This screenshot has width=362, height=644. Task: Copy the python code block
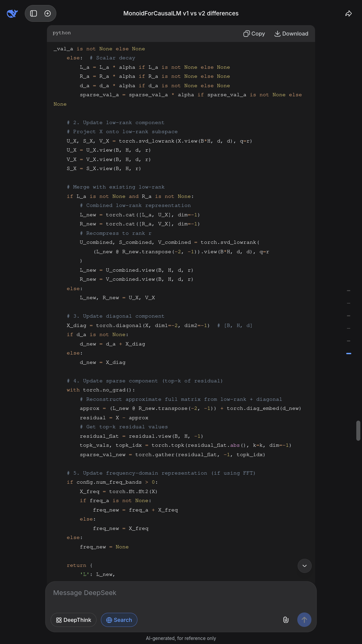pyautogui.click(x=254, y=34)
